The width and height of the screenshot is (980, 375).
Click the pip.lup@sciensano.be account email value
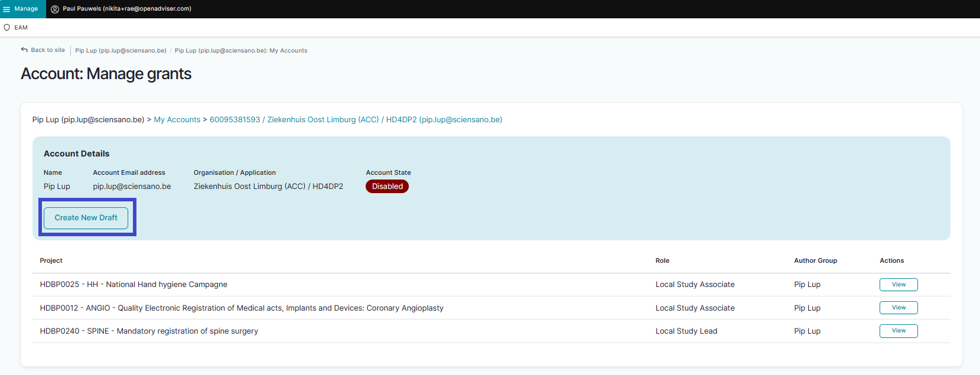pyautogui.click(x=132, y=187)
